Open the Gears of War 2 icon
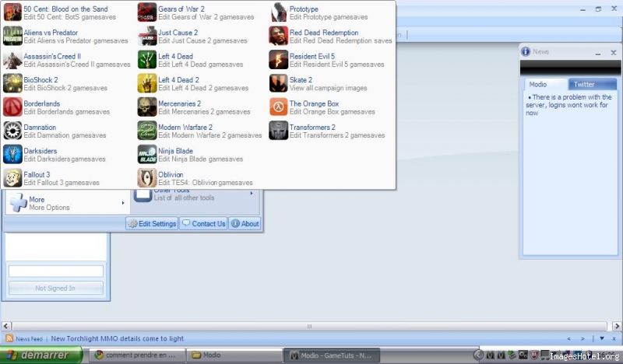 pos(147,12)
